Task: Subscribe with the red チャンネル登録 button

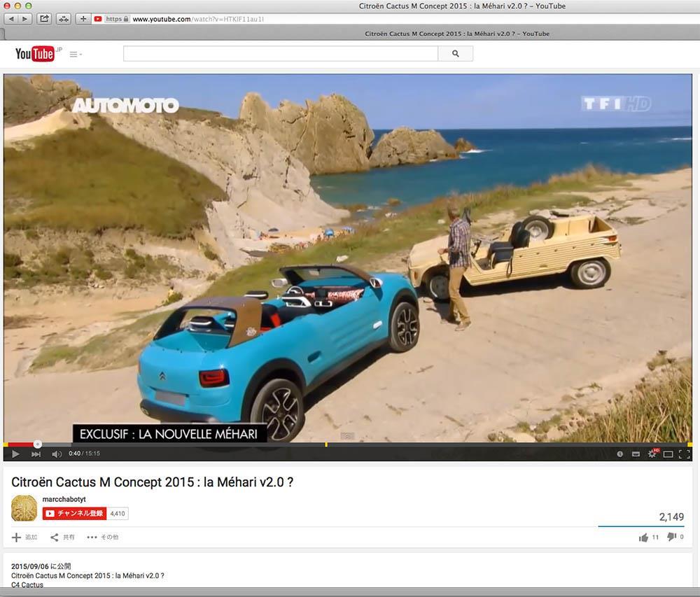Action: click(x=75, y=514)
